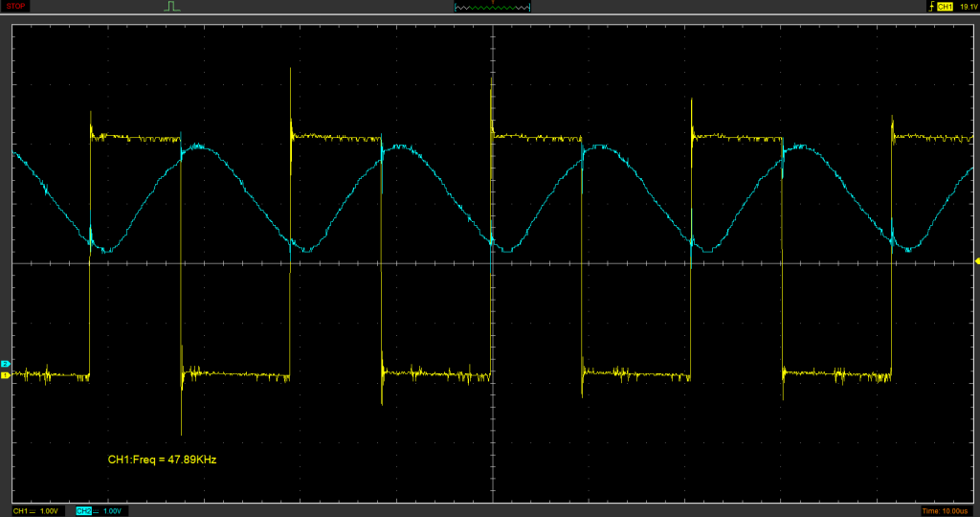Click the yellow CH1 ground level marker

coord(5,375)
